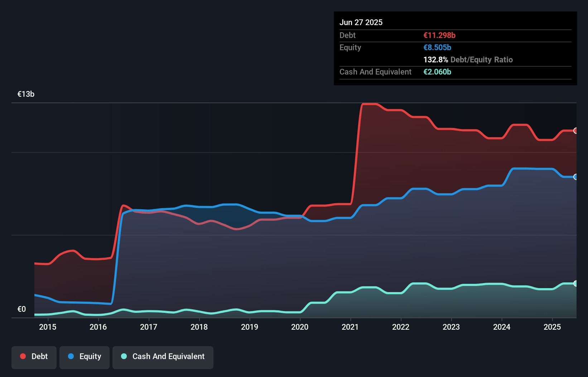Click the Debt value €11.298b in tooltip
The height and width of the screenshot is (377, 588).
pyautogui.click(x=439, y=35)
